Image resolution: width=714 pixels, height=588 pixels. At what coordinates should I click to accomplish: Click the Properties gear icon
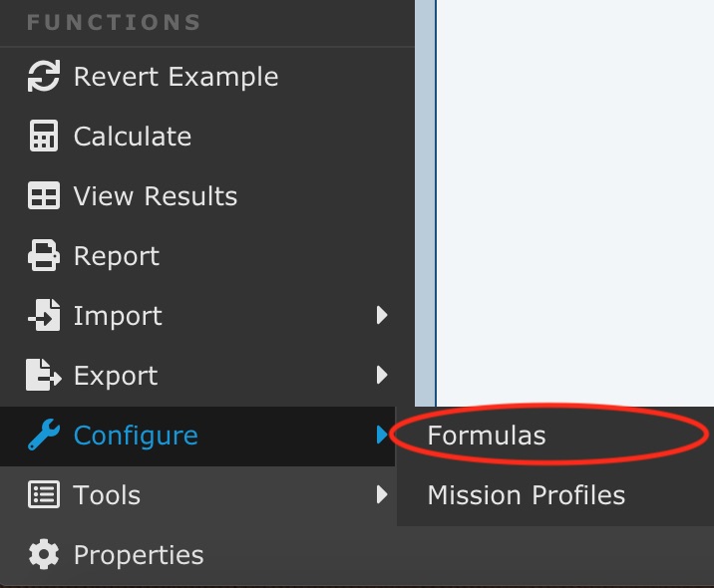44,555
